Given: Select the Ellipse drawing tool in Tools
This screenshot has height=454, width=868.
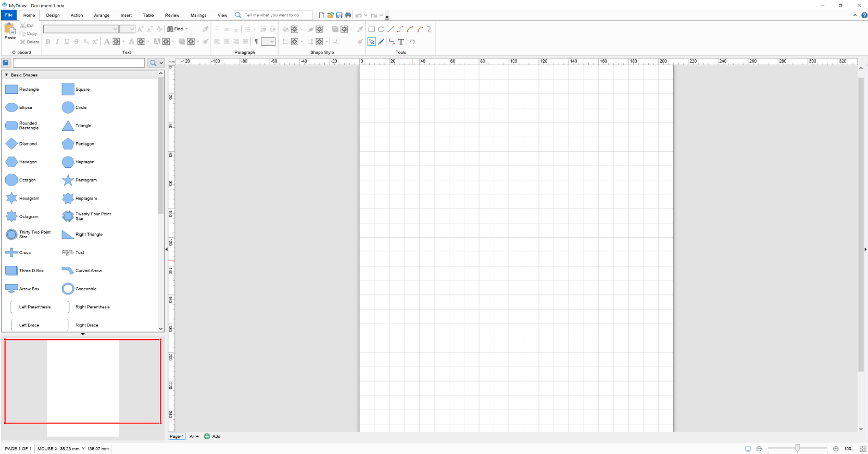Looking at the screenshot, I should 381,29.
